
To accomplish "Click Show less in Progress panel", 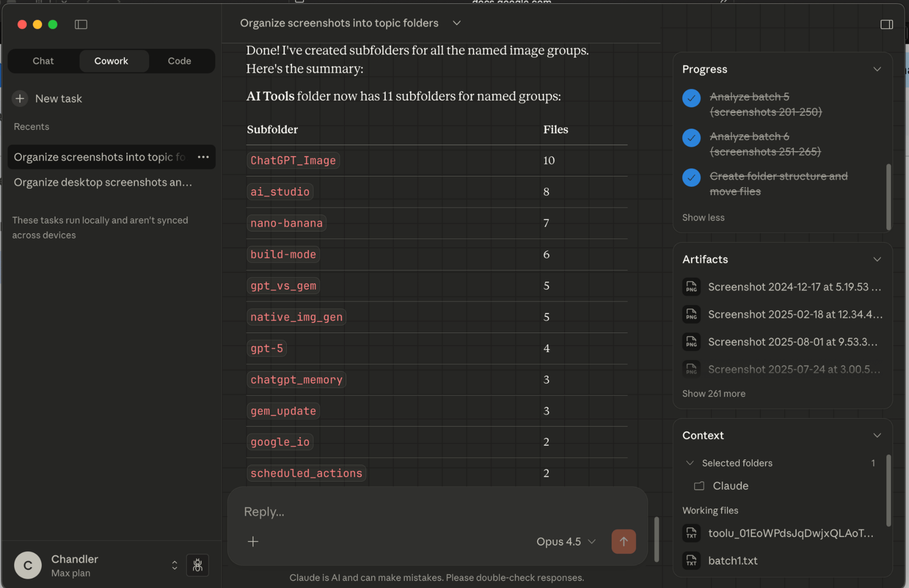I will pyautogui.click(x=703, y=217).
